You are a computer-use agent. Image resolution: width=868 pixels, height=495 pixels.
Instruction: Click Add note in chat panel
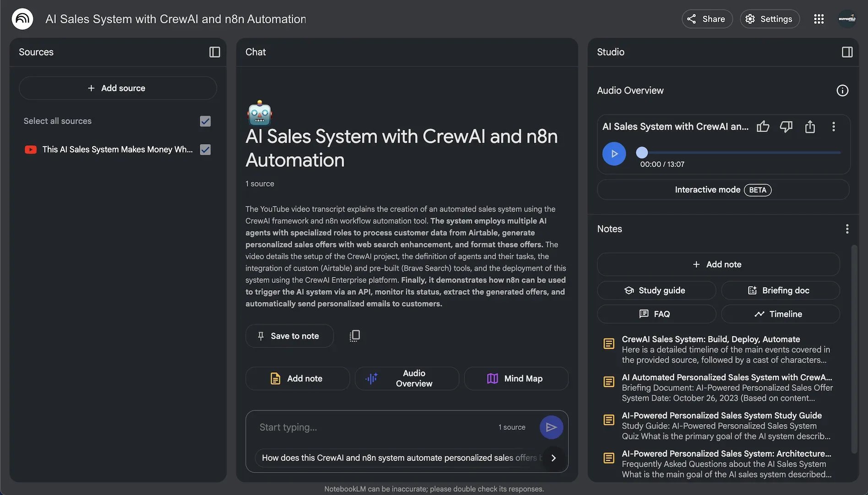click(297, 379)
